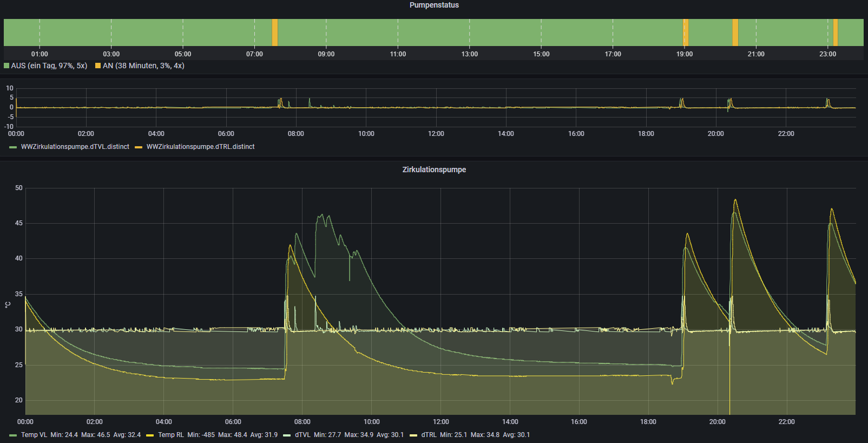
Task: Click the AN pump segment near 07:30
Action: click(x=275, y=32)
